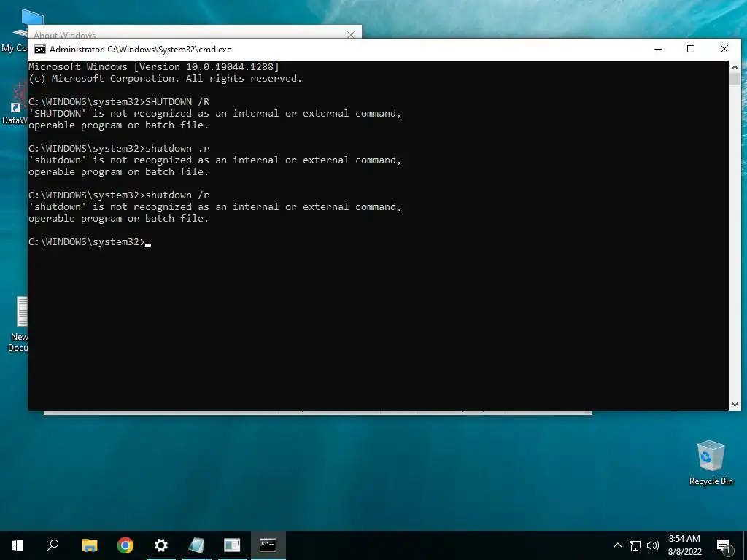Open the Windows Start menu
This screenshot has width=747, height=560.
pos(18,545)
